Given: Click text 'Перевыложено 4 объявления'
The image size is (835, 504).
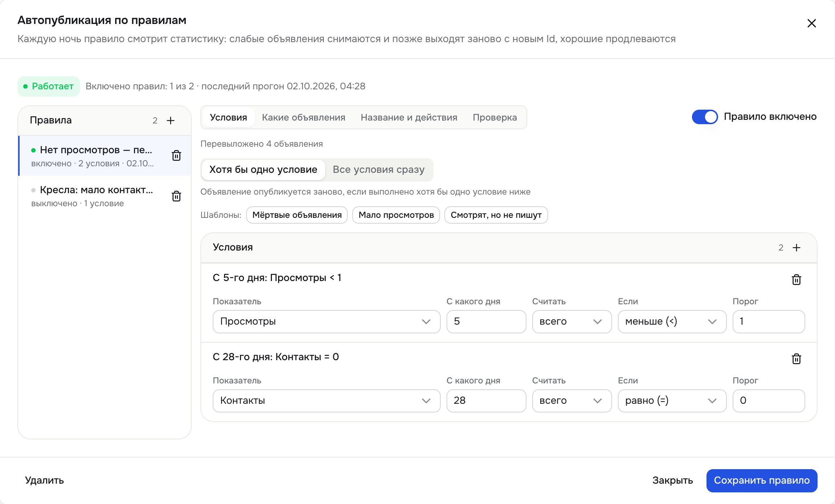Looking at the screenshot, I should tap(261, 144).
